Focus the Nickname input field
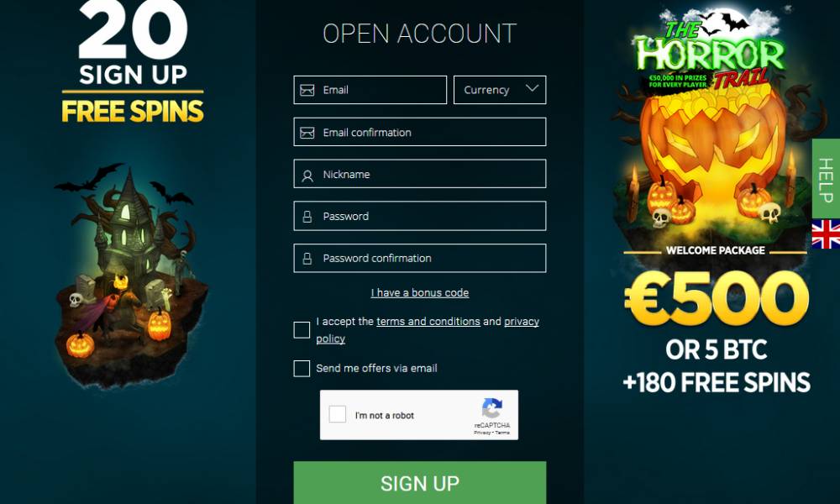The height and width of the screenshot is (504, 840). [420, 174]
